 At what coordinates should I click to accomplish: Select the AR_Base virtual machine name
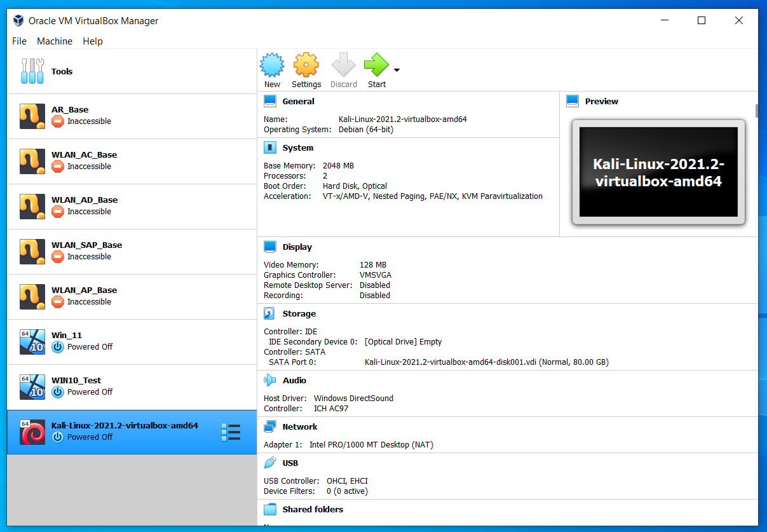(70, 109)
